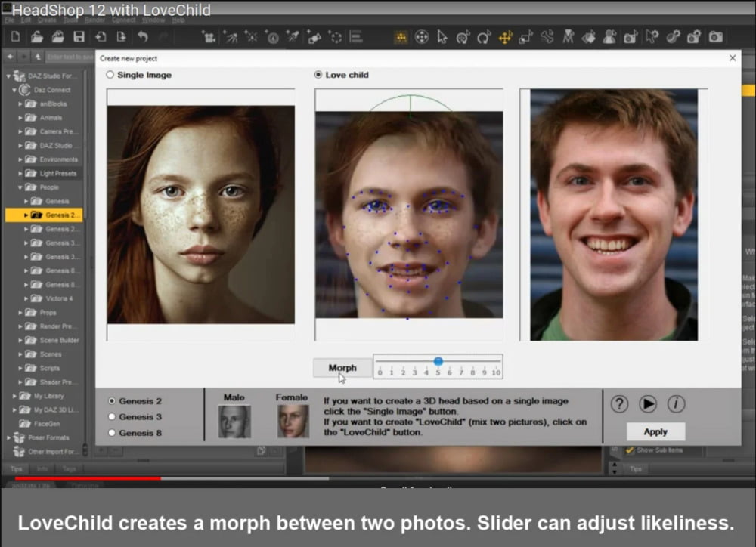This screenshot has height=547, width=756.
Task: Click the smiling man photo panel
Action: point(614,215)
